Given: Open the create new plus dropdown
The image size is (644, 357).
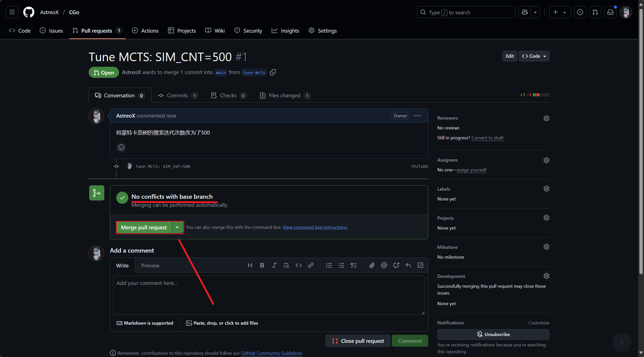Looking at the screenshot, I should click(560, 12).
